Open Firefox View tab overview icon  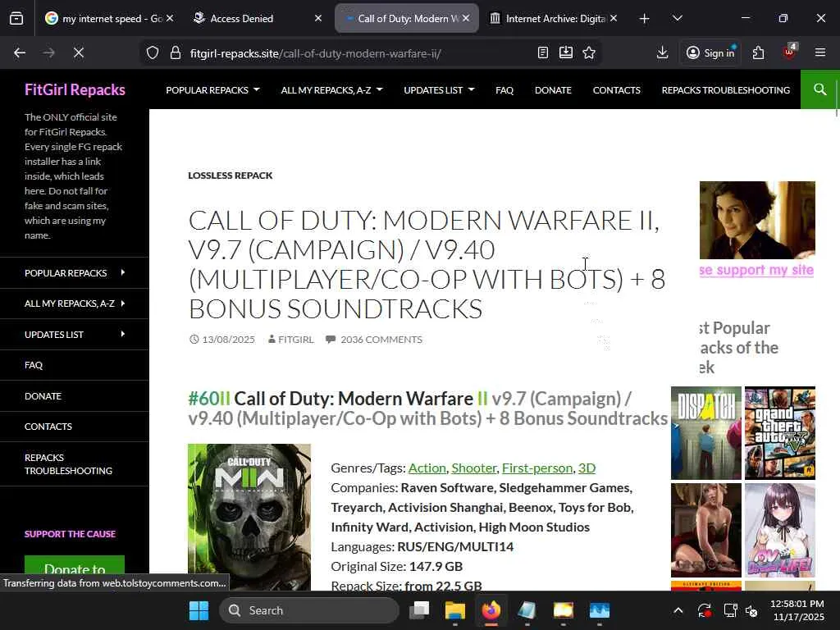point(16,19)
